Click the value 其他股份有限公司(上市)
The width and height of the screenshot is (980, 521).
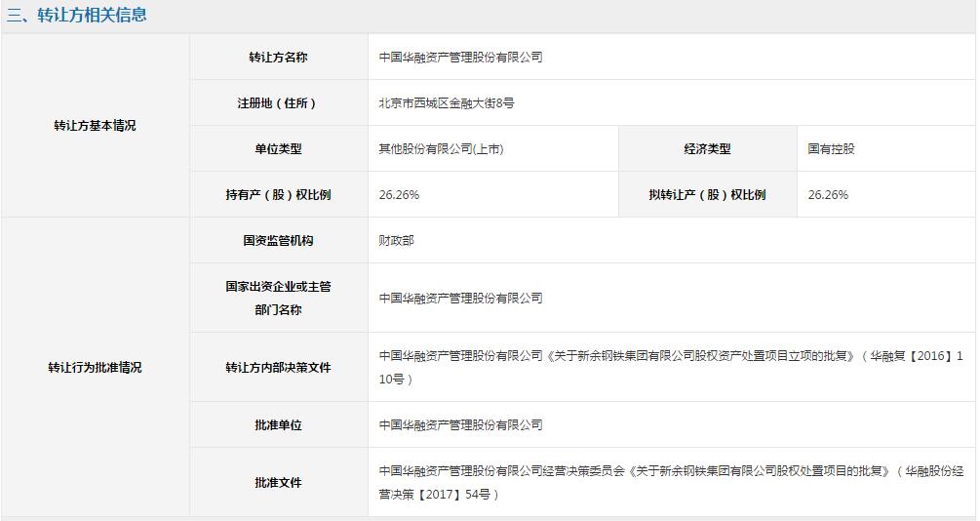[441, 149]
